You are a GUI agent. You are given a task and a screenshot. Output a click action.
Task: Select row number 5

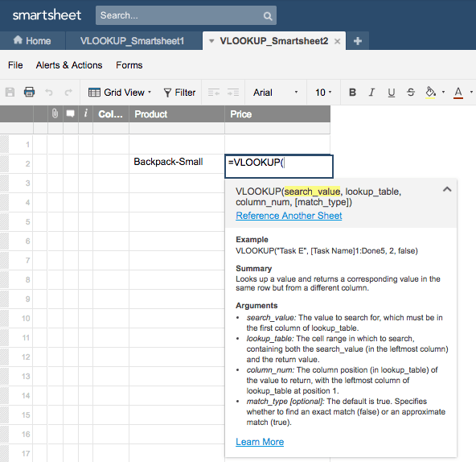(27, 221)
